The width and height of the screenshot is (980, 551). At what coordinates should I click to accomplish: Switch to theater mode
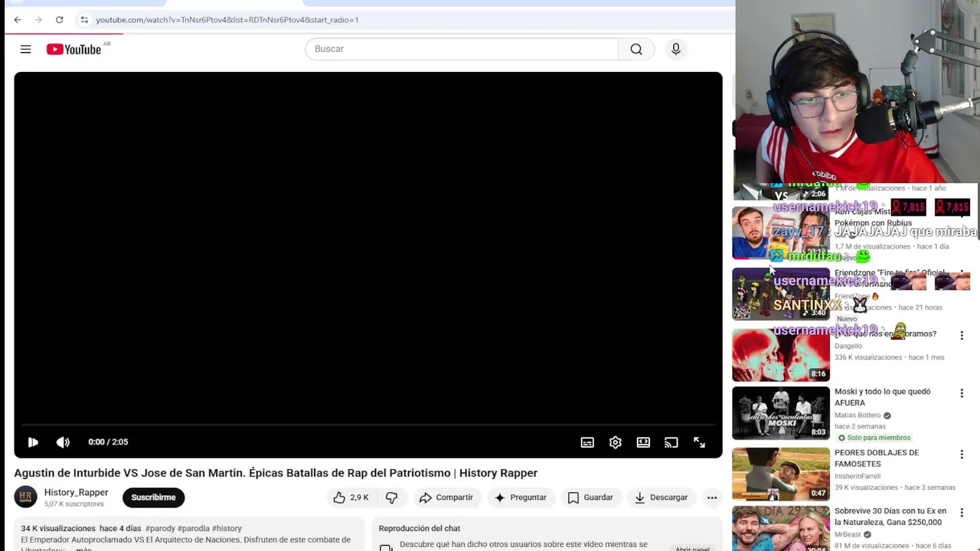[643, 442]
